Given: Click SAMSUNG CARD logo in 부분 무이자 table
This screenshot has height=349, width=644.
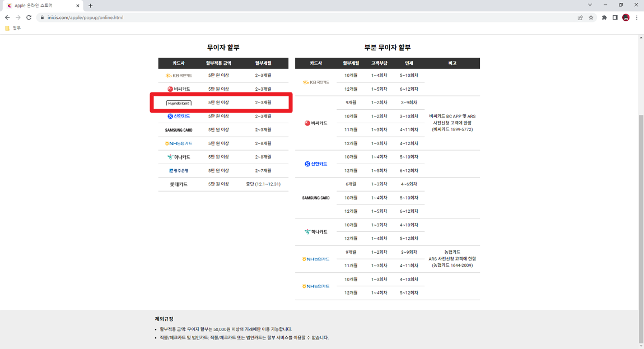Looking at the screenshot, I should click(316, 198).
